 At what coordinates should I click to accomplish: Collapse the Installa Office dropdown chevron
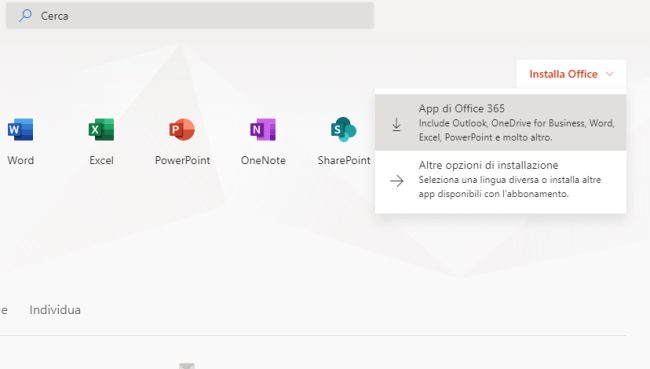click(609, 74)
